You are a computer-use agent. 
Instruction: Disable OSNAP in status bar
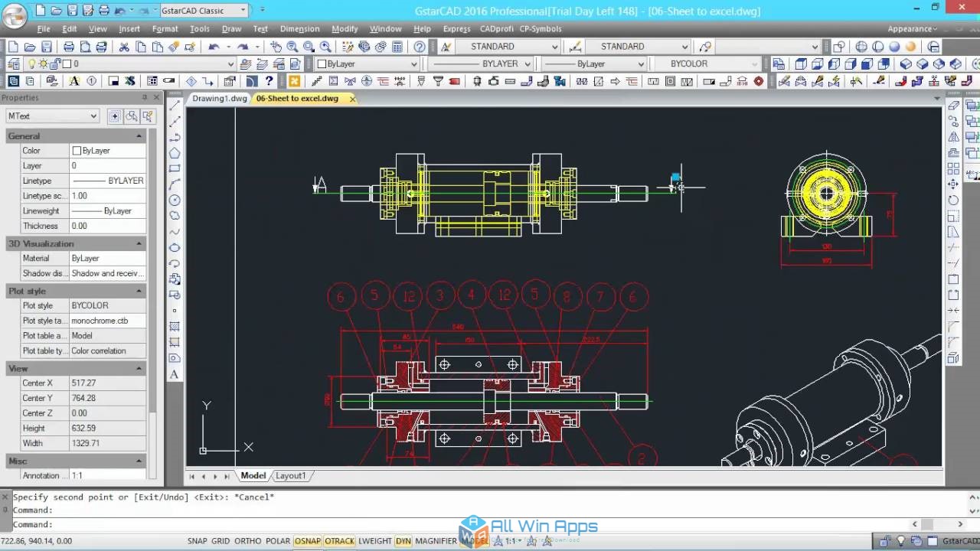[308, 541]
